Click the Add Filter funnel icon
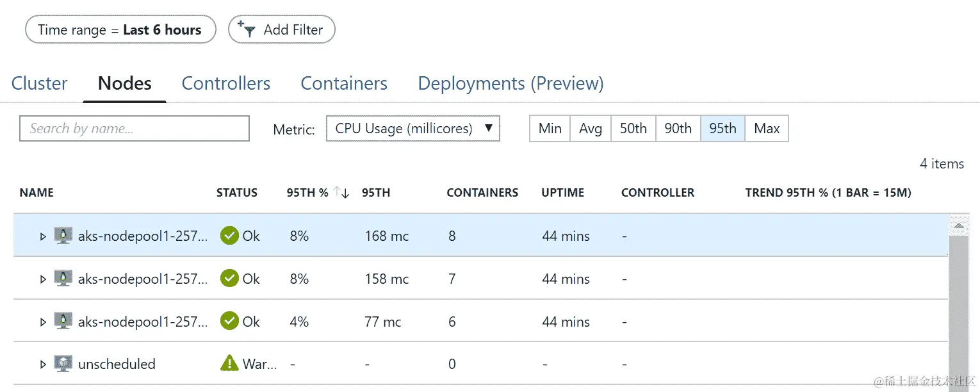The width and height of the screenshot is (980, 392). point(247,29)
